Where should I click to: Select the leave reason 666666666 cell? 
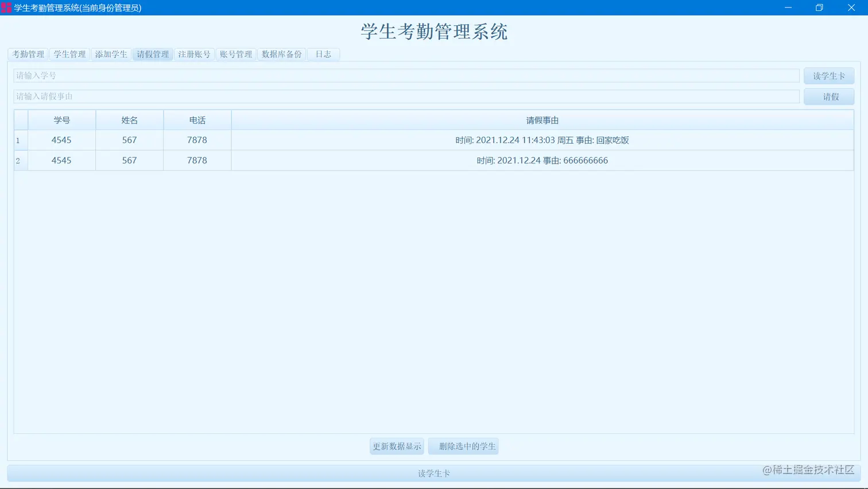[x=542, y=160]
